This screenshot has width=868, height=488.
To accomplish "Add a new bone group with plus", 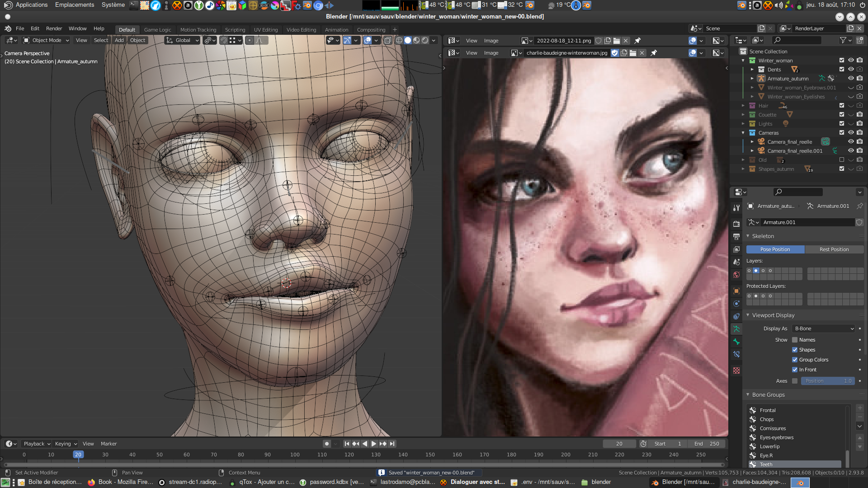I will point(860,408).
